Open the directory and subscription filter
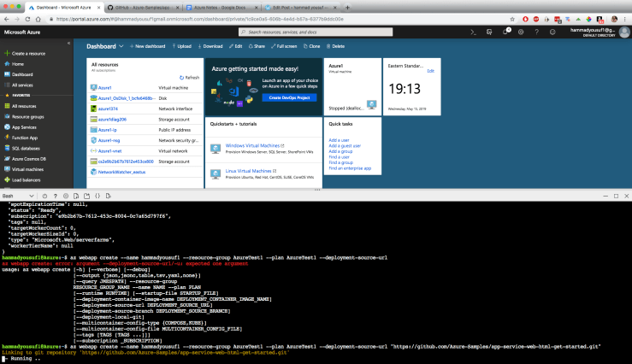This screenshot has height=364, width=632. (489, 32)
